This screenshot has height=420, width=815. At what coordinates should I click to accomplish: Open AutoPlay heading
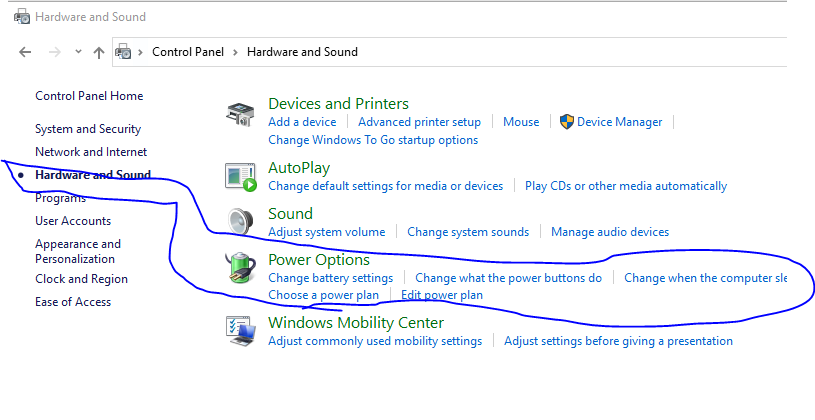pos(299,168)
